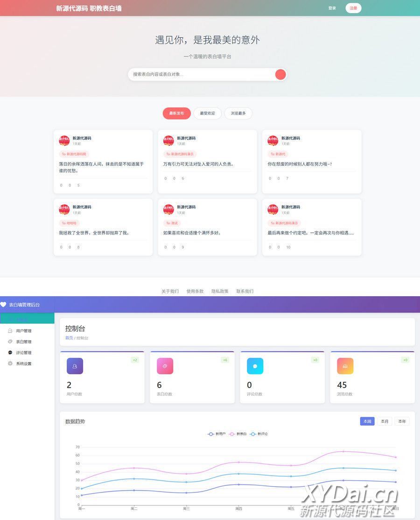Select the 本月 chart range
Image resolution: width=420 pixels, height=520 pixels.
[x=385, y=421]
